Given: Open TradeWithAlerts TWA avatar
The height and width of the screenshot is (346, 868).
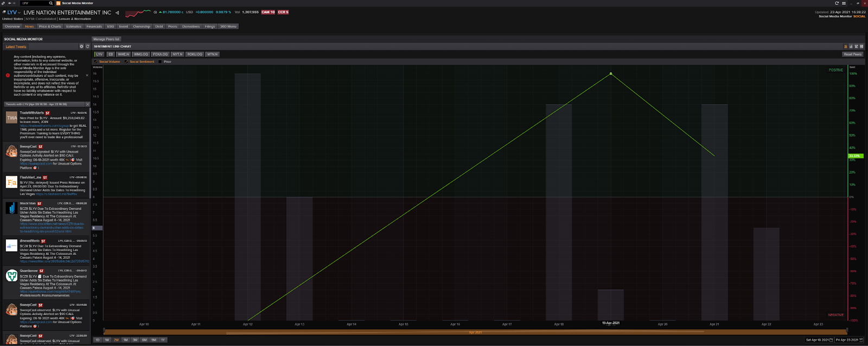Looking at the screenshot, I should [x=11, y=118].
